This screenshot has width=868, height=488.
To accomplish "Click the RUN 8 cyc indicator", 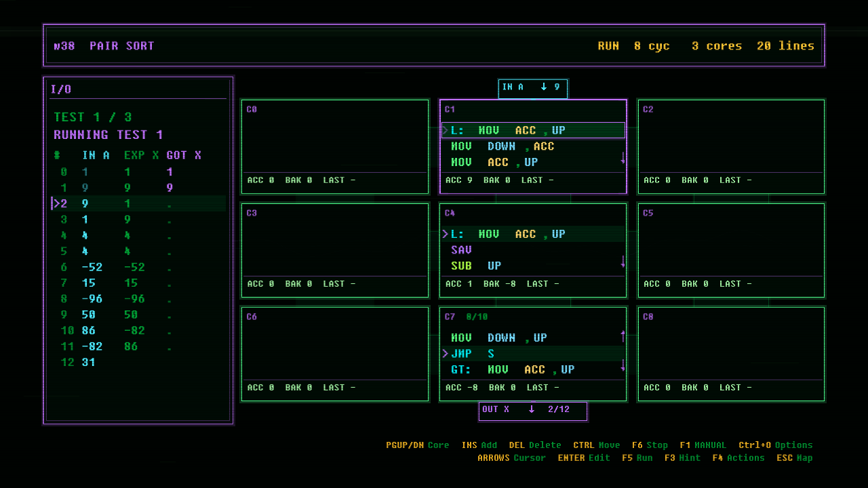I will coord(633,46).
